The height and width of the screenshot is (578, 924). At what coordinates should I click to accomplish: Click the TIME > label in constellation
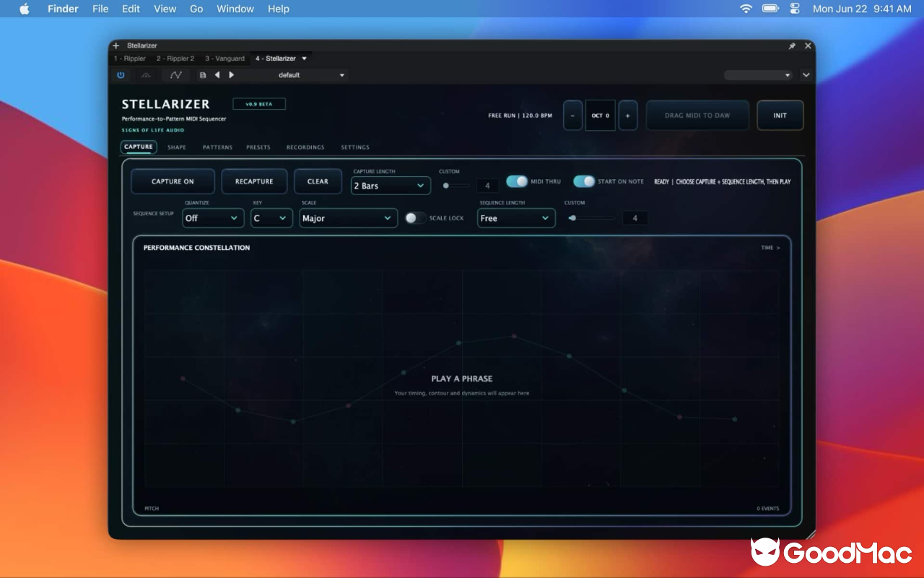(770, 248)
